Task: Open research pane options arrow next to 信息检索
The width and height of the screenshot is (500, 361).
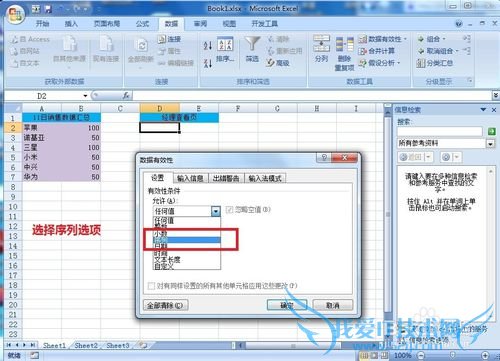Action: point(483,110)
